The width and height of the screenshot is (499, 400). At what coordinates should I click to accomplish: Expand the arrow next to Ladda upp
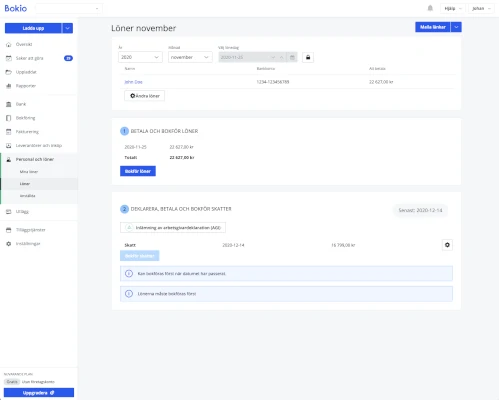pyautogui.click(x=68, y=28)
